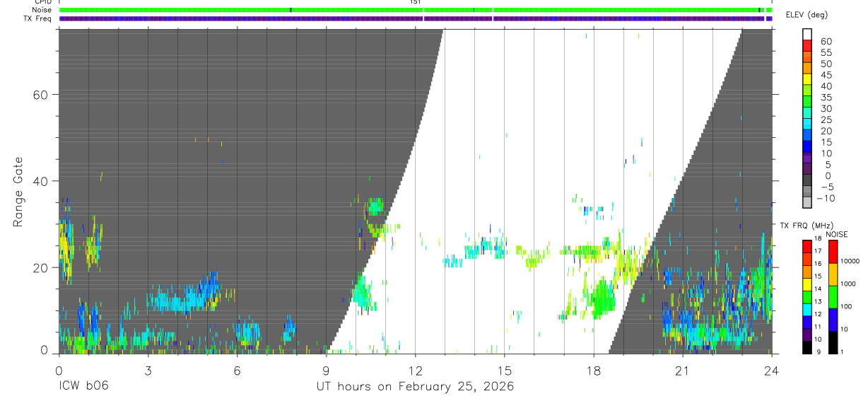Click the red segment of the ELEV color bar

807,47
